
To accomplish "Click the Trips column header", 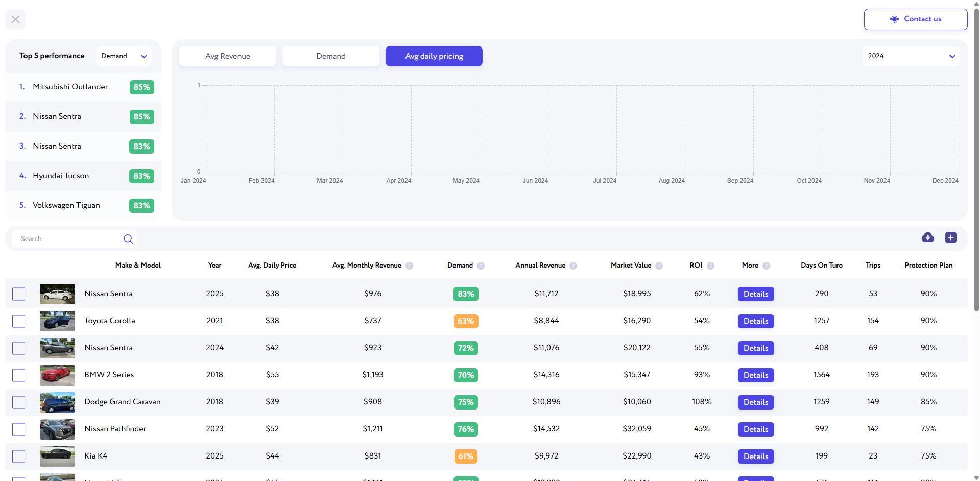I will [873, 266].
